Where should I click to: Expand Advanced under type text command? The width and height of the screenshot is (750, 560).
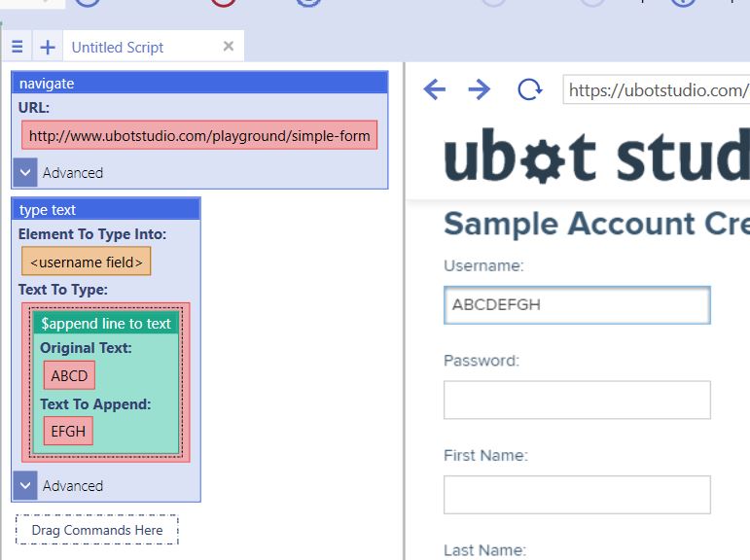tap(25, 485)
